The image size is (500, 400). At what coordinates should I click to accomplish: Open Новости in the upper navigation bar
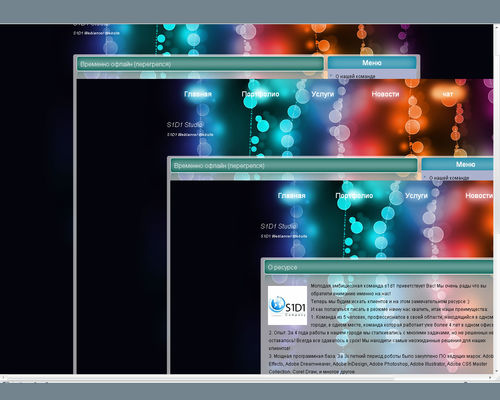(x=385, y=94)
